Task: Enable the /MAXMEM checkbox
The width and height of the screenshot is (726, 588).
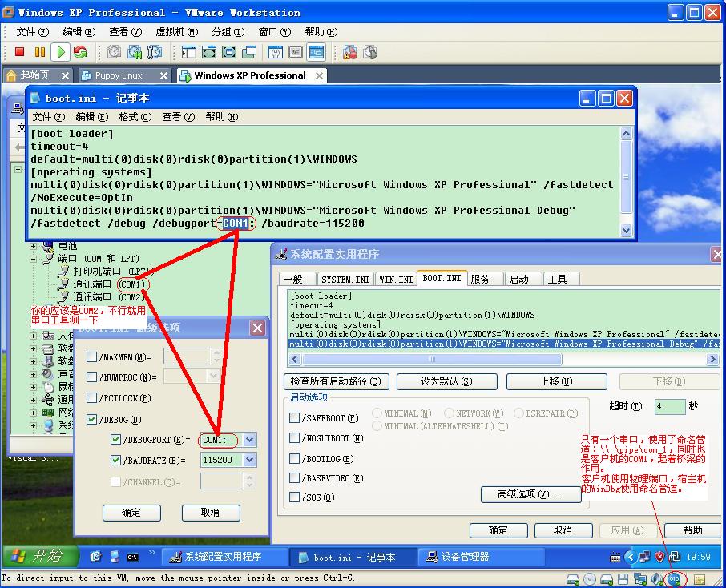Action: 91,357
